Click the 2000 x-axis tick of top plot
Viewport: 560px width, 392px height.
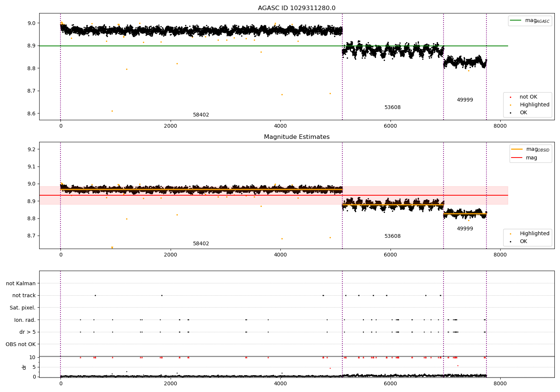pyautogui.click(x=171, y=126)
